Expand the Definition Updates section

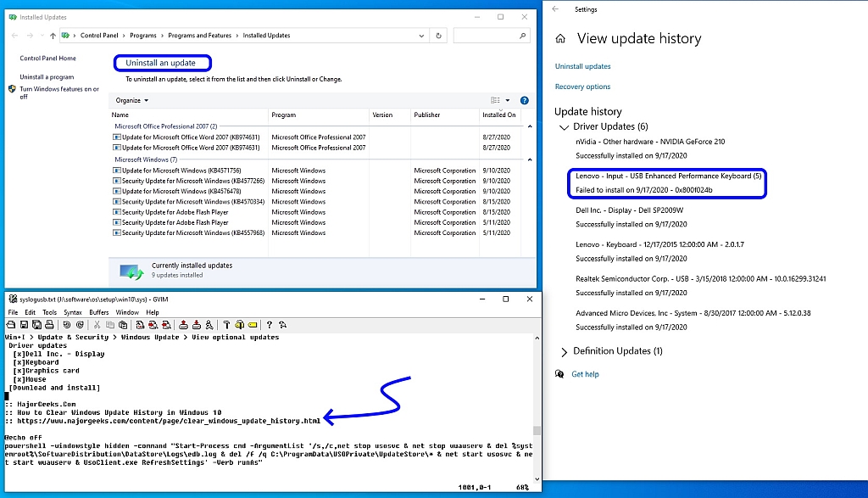pyautogui.click(x=564, y=352)
